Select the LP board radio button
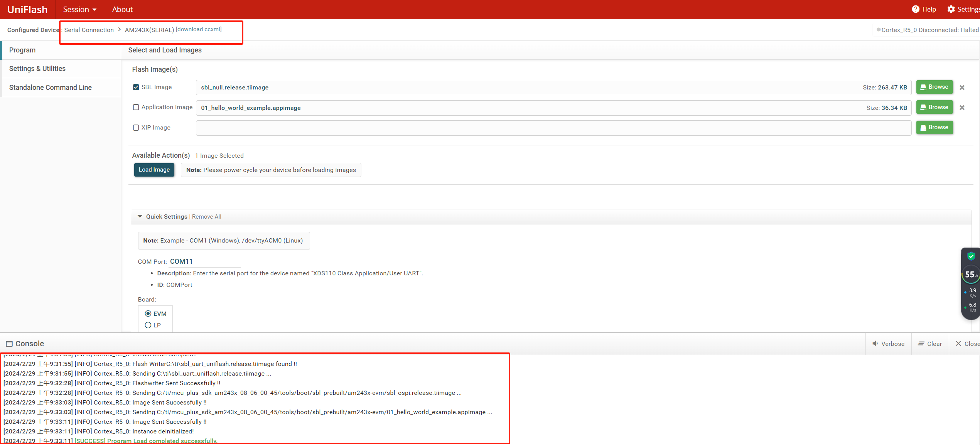Screen dimensions: 980x445 (148, 325)
